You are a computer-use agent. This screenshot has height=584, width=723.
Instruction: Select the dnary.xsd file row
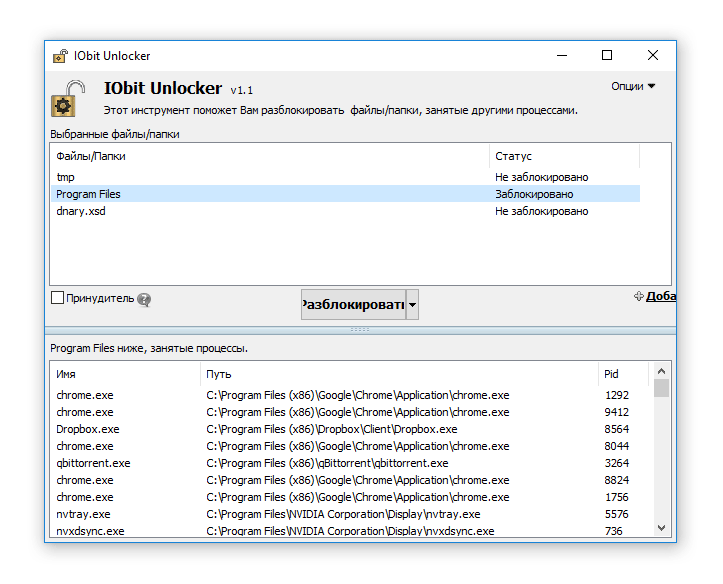coord(345,211)
